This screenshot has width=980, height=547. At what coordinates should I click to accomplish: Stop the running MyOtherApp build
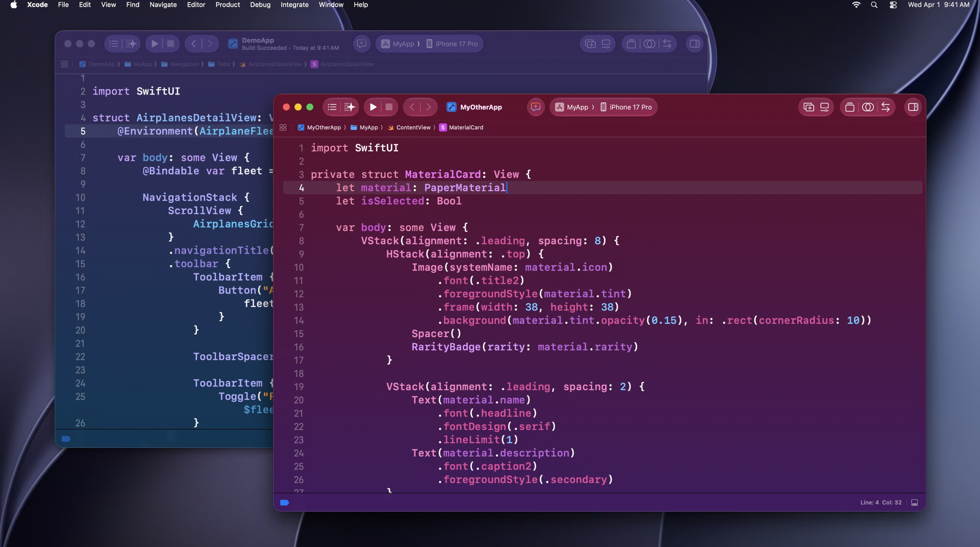(389, 107)
